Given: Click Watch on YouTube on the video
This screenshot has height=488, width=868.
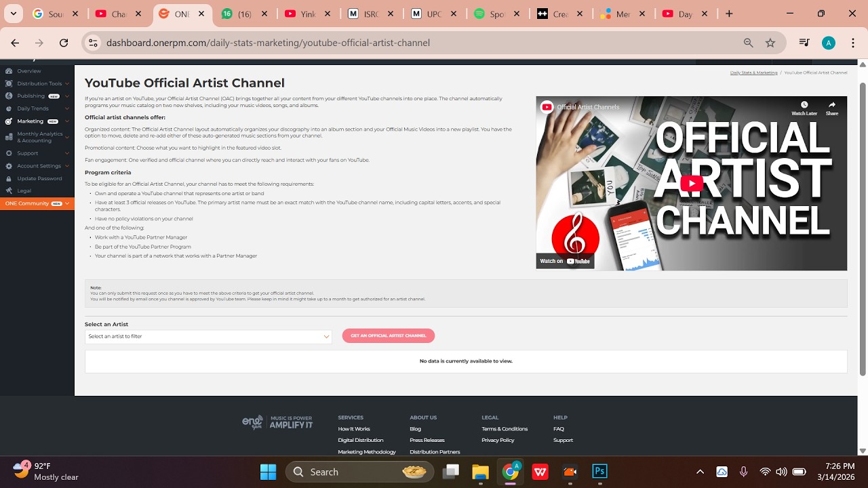Looking at the screenshot, I should [565, 261].
